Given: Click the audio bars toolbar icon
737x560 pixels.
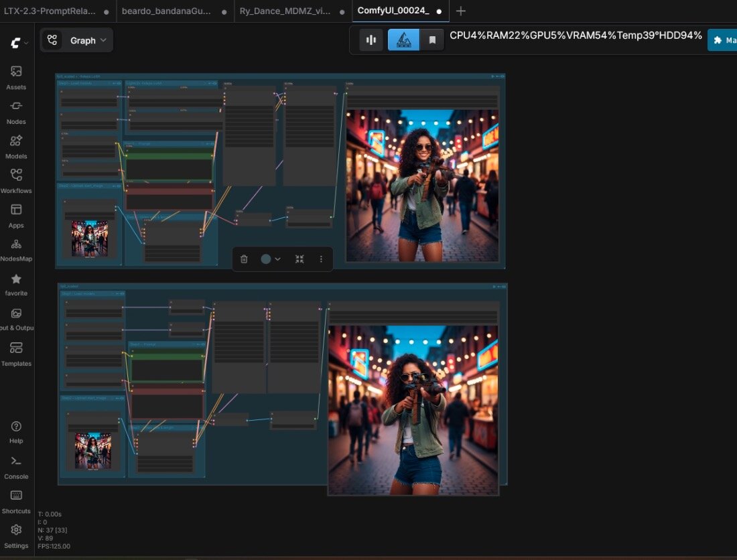Looking at the screenshot, I should 371,40.
